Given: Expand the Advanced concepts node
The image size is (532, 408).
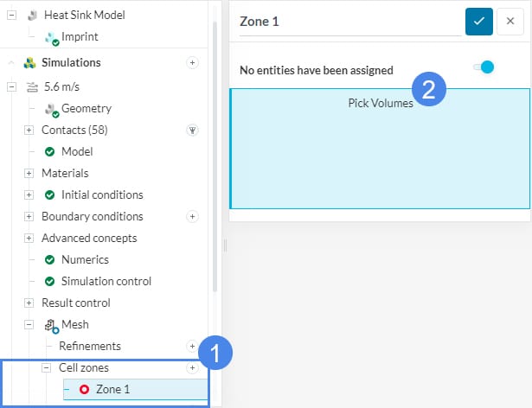Looking at the screenshot, I should [x=29, y=238].
